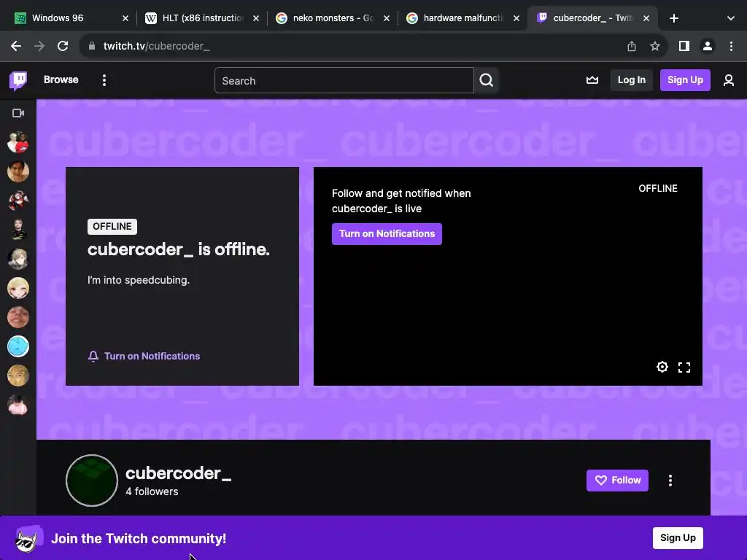
Task: Reload the page
Action: (63, 46)
